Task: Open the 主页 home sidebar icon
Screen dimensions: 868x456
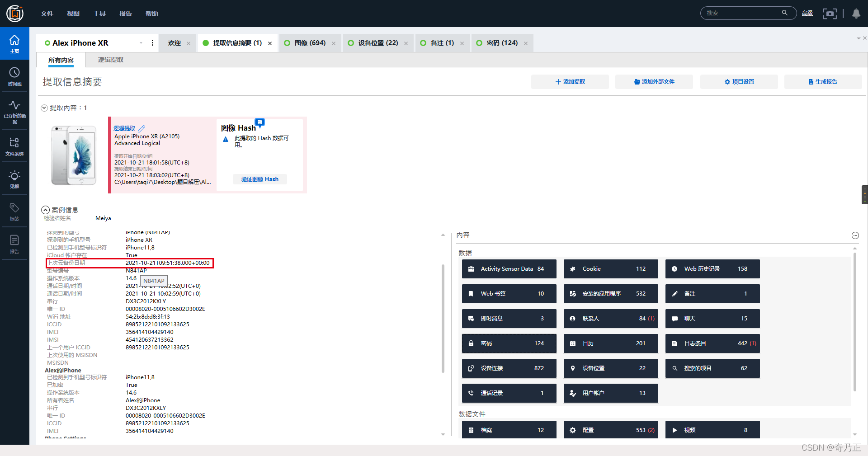Action: click(14, 44)
